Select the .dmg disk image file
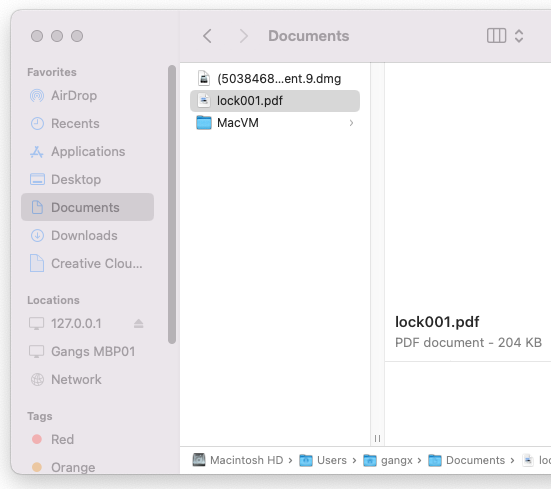The height and width of the screenshot is (489, 551). click(275, 79)
